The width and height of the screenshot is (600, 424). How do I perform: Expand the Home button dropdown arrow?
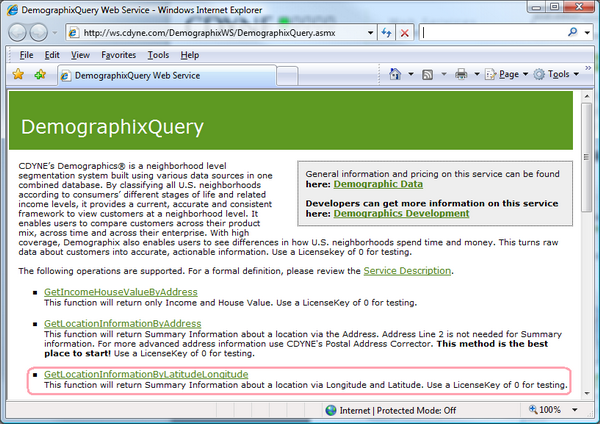(x=411, y=74)
